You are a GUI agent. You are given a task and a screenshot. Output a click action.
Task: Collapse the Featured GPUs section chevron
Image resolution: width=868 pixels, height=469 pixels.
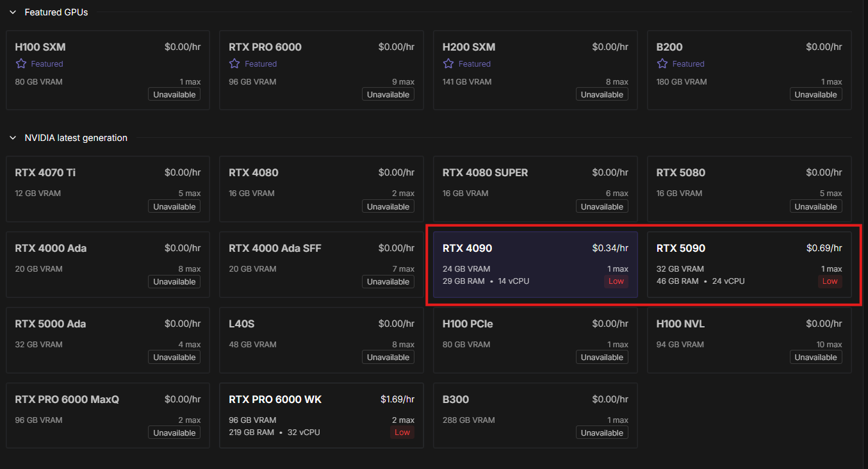[13, 12]
